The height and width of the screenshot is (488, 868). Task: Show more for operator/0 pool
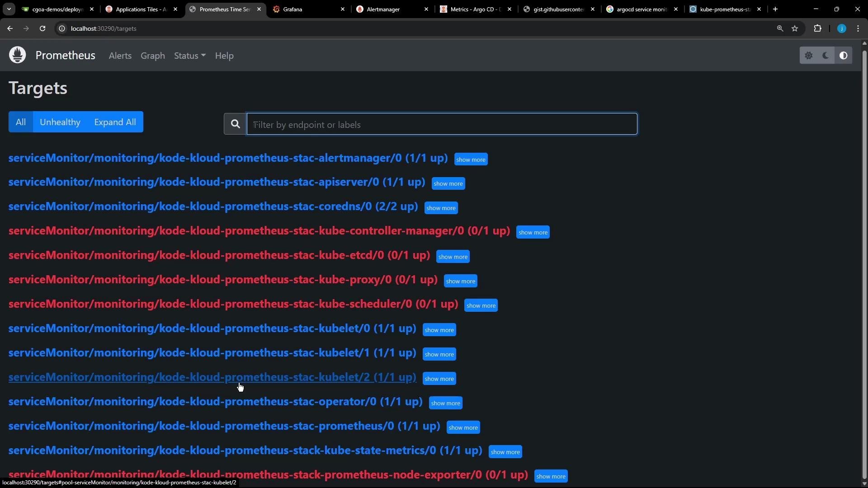(445, 403)
